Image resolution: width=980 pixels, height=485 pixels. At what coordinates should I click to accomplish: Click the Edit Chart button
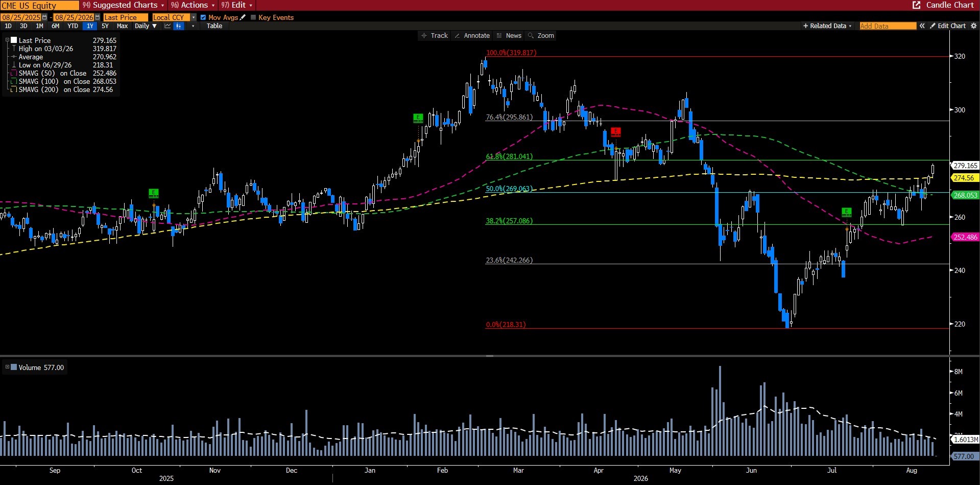[948, 26]
